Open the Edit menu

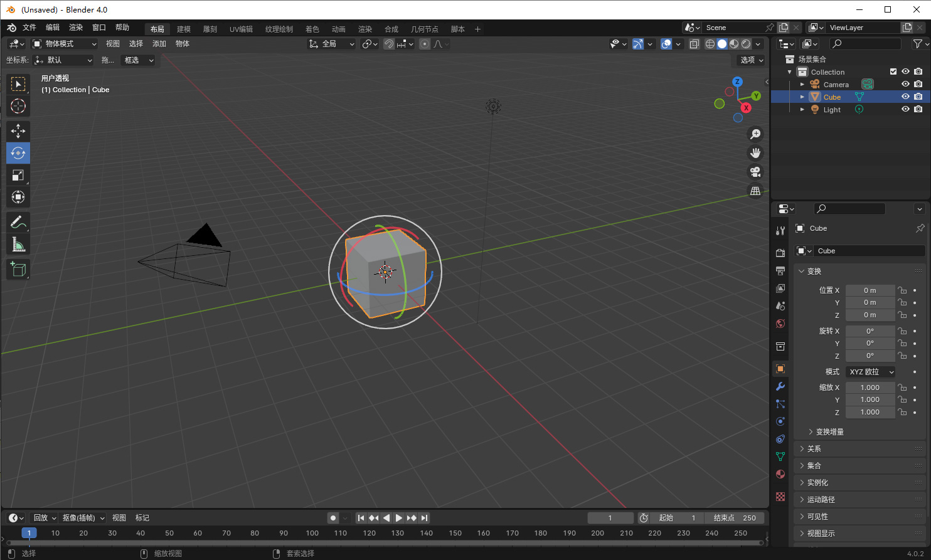53,28
